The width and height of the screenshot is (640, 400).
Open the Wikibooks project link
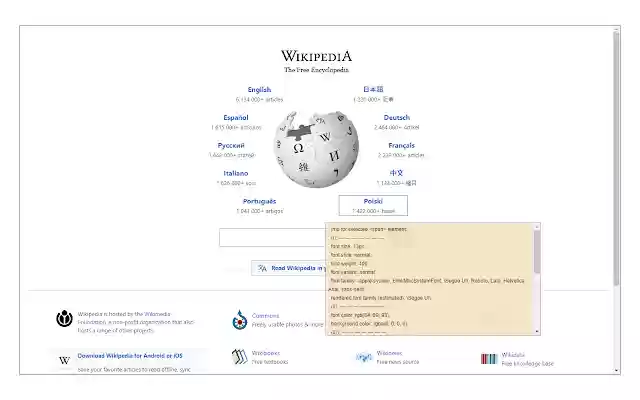tap(266, 353)
